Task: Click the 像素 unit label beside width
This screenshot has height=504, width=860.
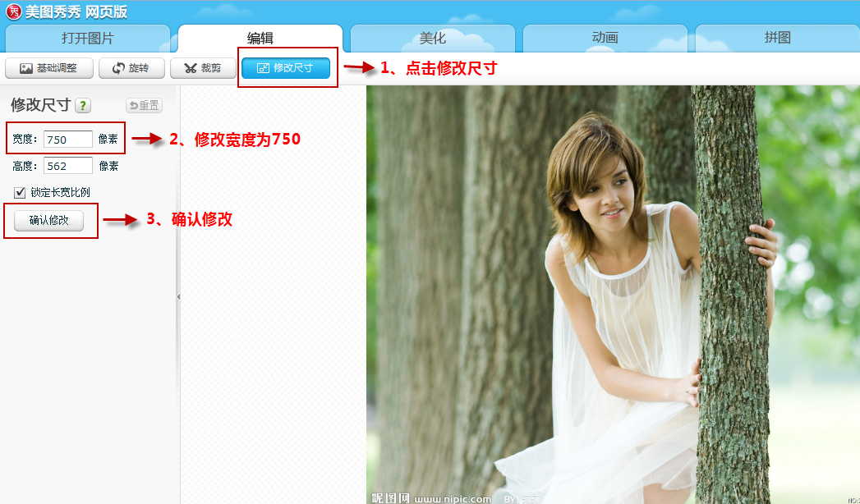Action: [x=108, y=140]
